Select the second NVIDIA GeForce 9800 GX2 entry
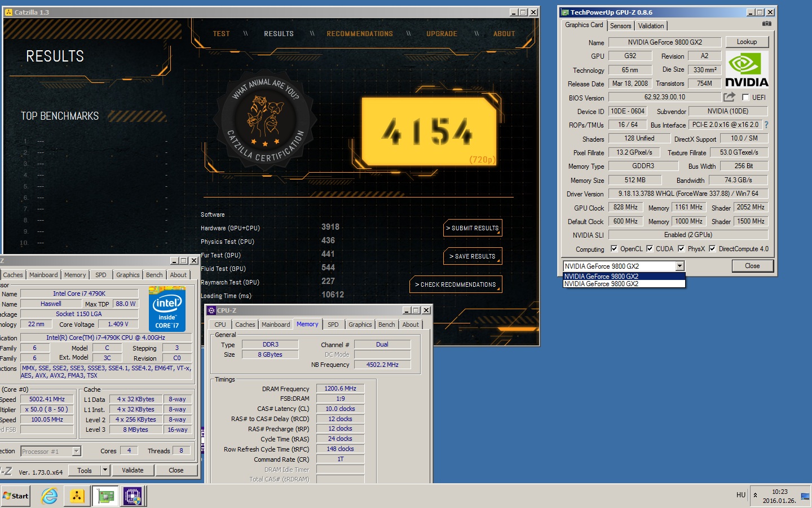This screenshot has width=812, height=508. (x=624, y=284)
